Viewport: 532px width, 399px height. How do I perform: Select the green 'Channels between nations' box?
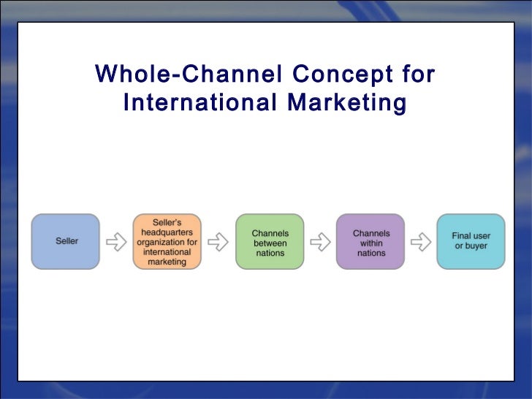click(x=270, y=242)
